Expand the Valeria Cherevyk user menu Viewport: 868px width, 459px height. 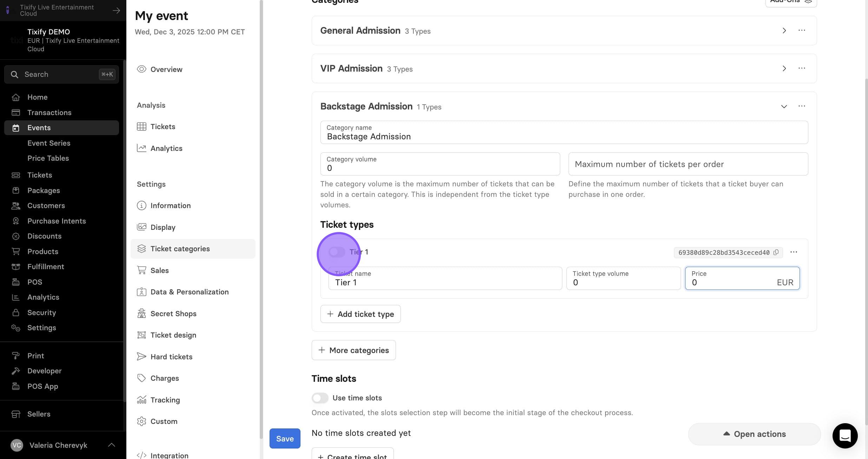pos(111,445)
